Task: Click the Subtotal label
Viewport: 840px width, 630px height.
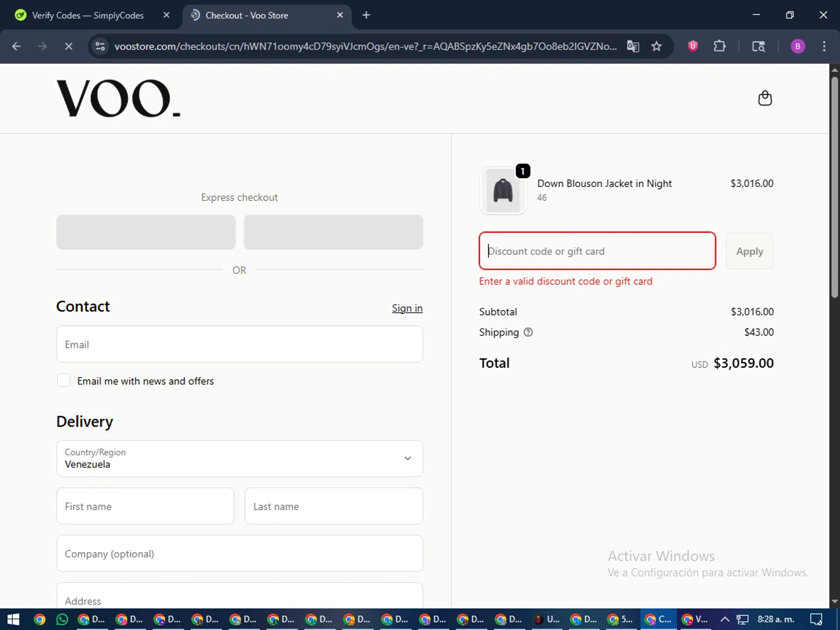Action: 498,312
